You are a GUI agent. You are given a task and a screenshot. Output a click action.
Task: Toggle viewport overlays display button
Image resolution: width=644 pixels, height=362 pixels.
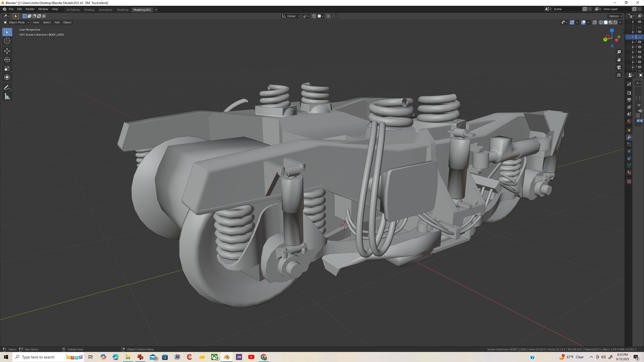coord(584,23)
